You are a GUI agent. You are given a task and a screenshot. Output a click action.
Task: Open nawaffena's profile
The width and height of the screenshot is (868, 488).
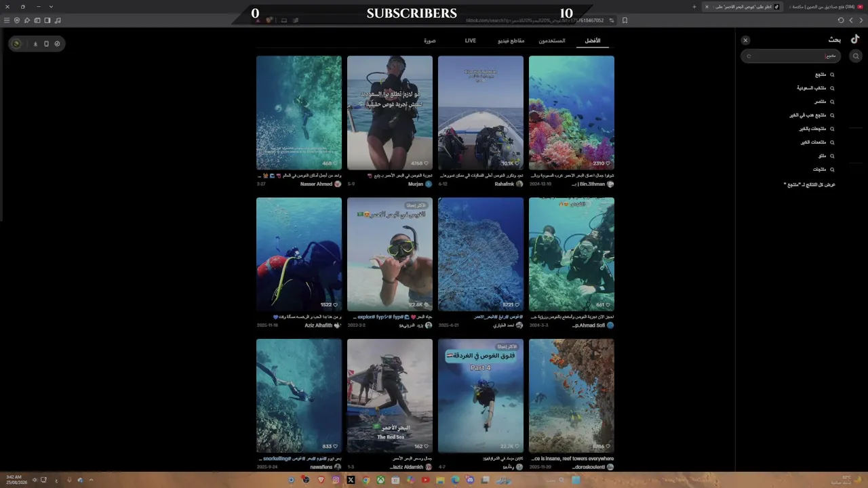point(325,467)
